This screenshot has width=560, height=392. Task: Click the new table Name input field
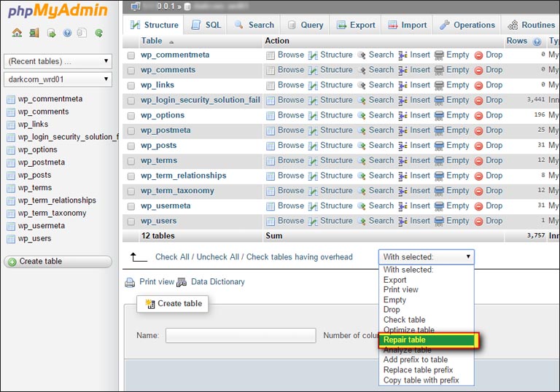click(x=240, y=336)
